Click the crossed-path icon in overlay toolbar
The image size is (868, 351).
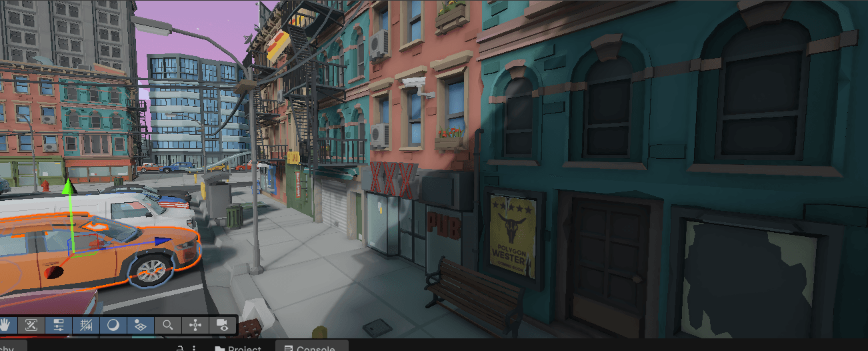pyautogui.click(x=31, y=325)
